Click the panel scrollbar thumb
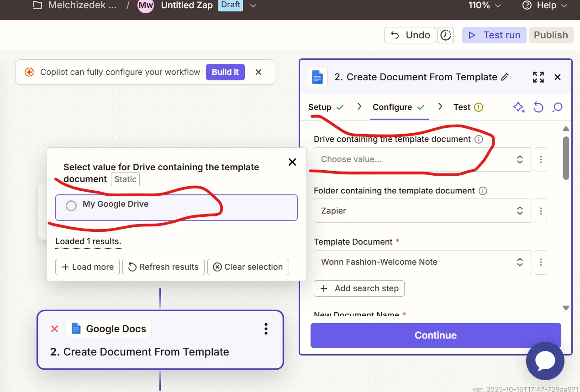This screenshot has width=580, height=392. pyautogui.click(x=566, y=158)
